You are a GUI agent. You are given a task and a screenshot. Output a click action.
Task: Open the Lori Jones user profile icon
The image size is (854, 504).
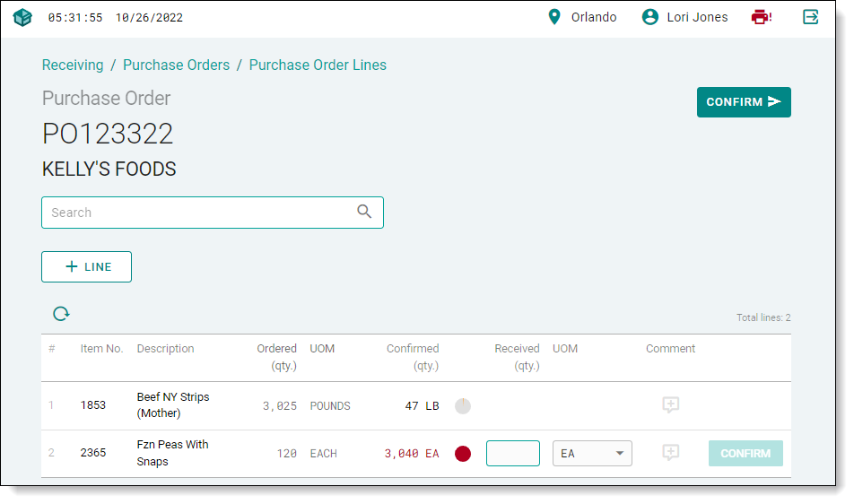coord(650,17)
